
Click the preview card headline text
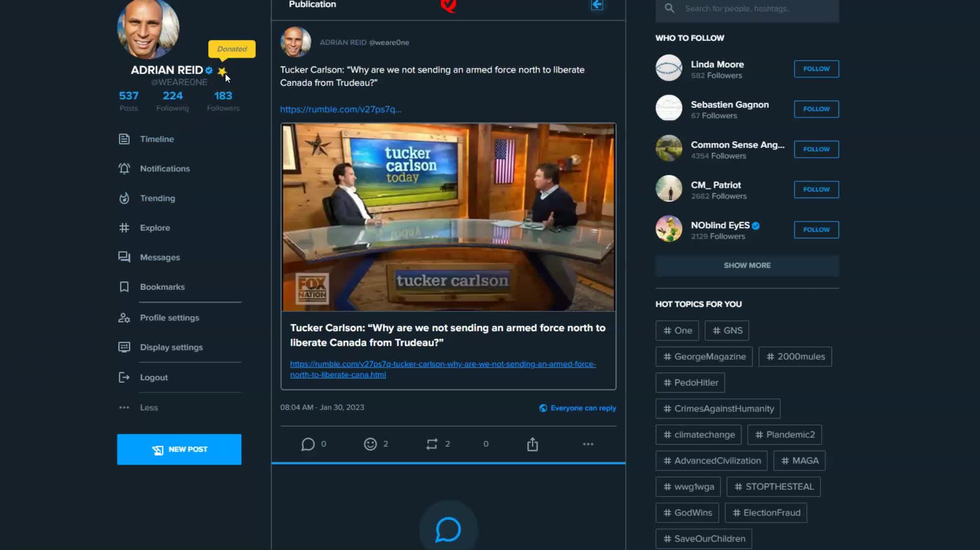(448, 335)
